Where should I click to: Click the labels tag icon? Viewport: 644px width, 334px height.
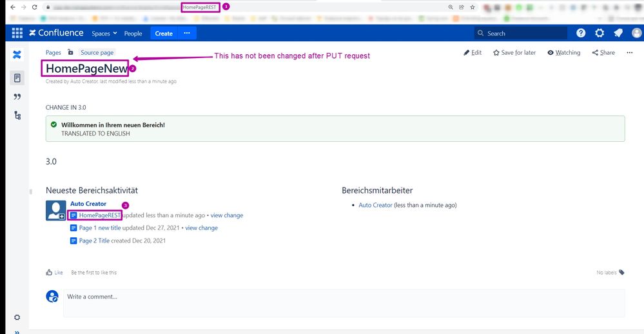pos(621,272)
